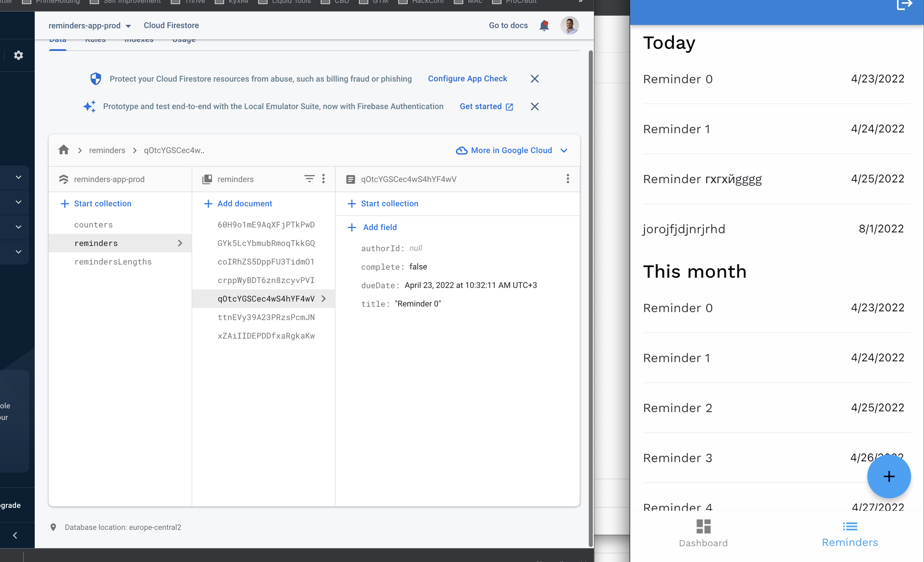Open Configure App Check
Viewport: 924px width, 562px height.
tap(467, 79)
